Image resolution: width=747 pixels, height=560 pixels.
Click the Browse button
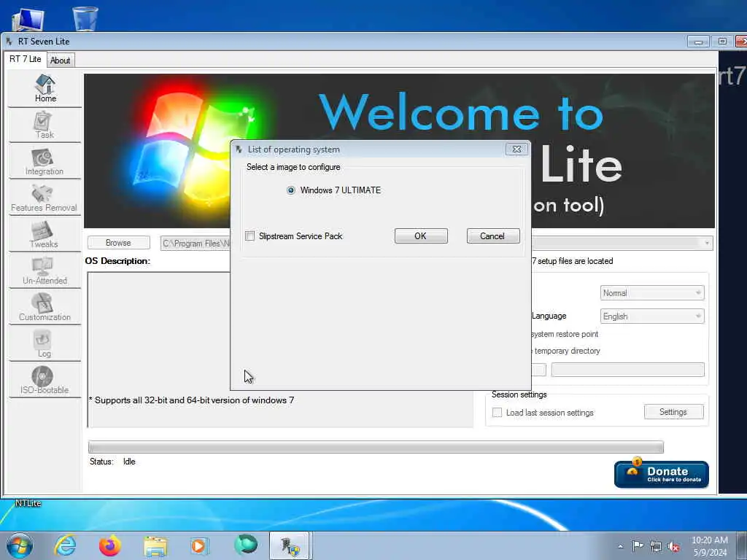pos(118,243)
